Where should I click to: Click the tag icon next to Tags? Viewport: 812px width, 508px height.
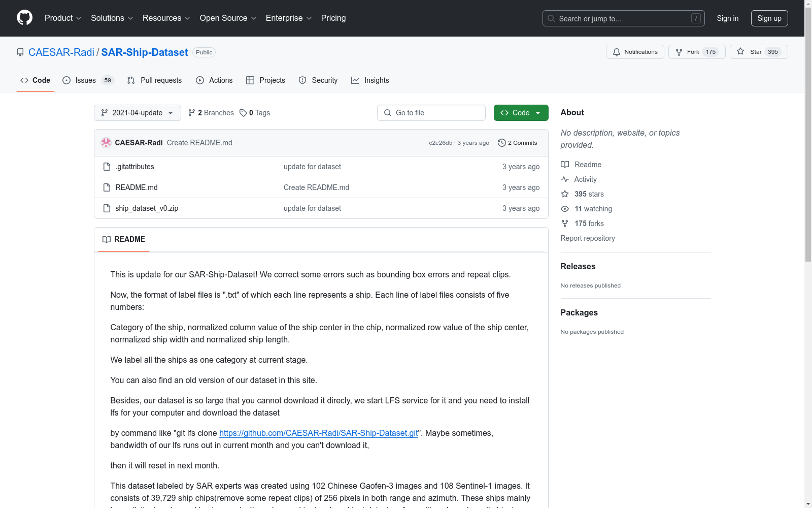(x=243, y=113)
